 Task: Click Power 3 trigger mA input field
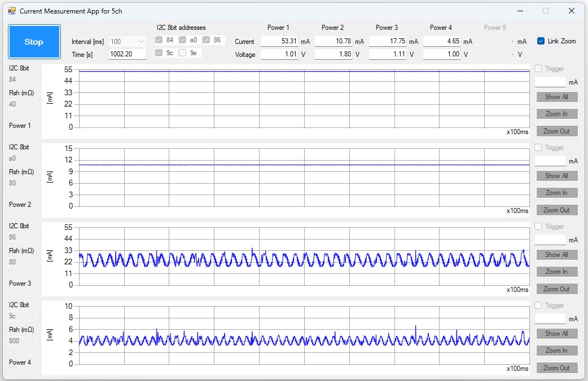[550, 240]
